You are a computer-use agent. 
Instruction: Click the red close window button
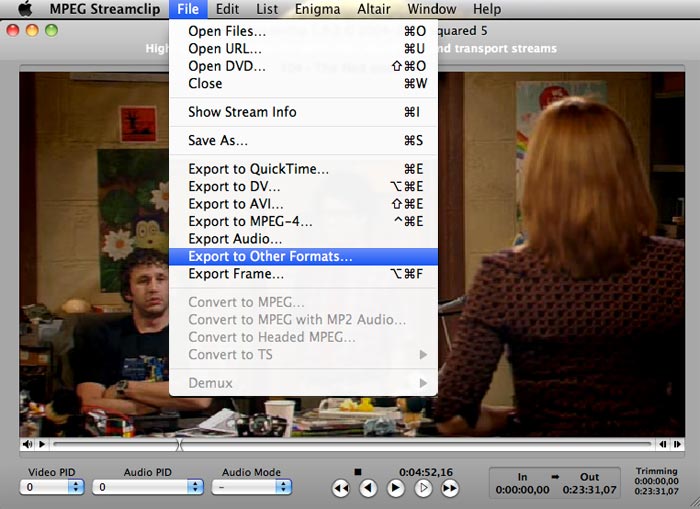pos(13,31)
